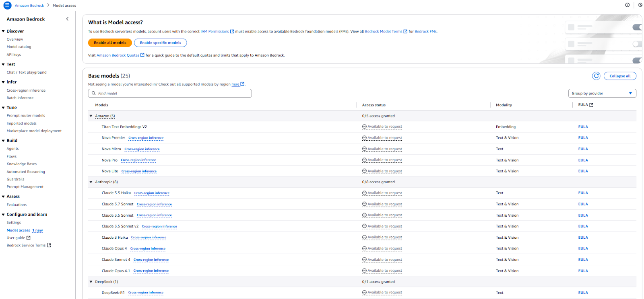Open the hamburger navigation menu icon
644x299 pixels.
click(7, 5)
